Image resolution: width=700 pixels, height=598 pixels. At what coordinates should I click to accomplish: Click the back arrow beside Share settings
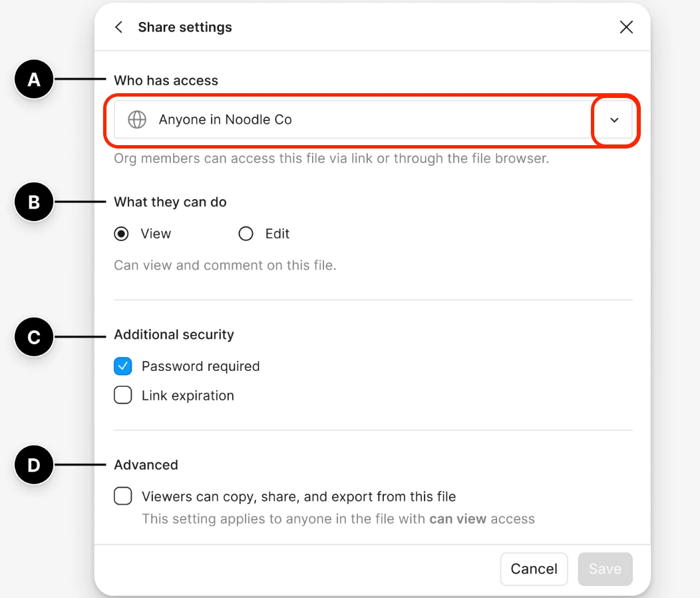click(x=118, y=27)
